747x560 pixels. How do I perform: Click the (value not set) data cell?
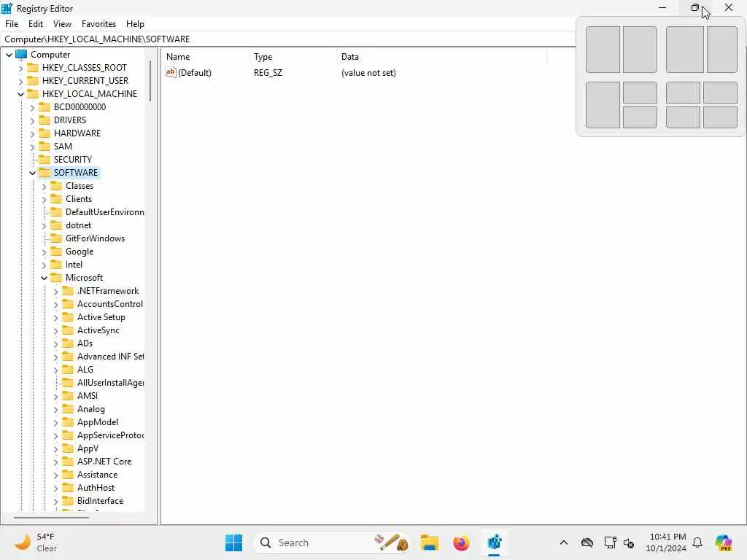(368, 73)
